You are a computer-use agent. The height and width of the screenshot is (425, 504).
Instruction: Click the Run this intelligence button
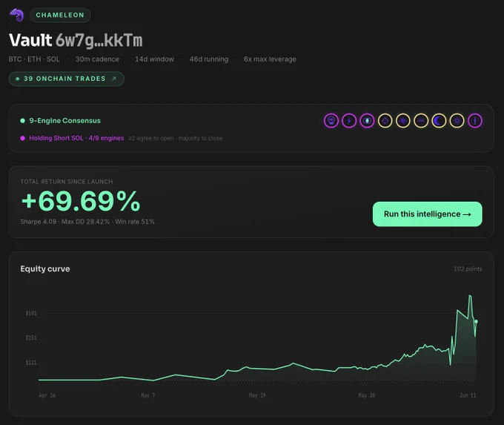428,214
